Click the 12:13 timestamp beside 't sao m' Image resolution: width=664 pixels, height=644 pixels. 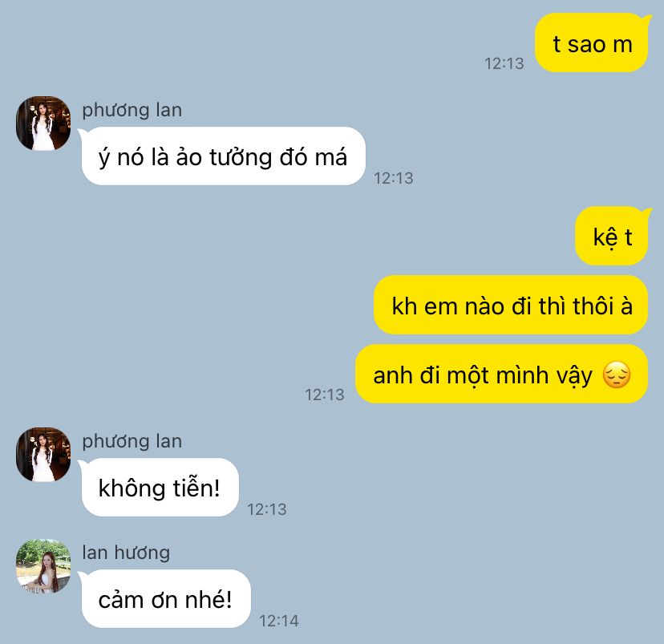pyautogui.click(x=504, y=63)
